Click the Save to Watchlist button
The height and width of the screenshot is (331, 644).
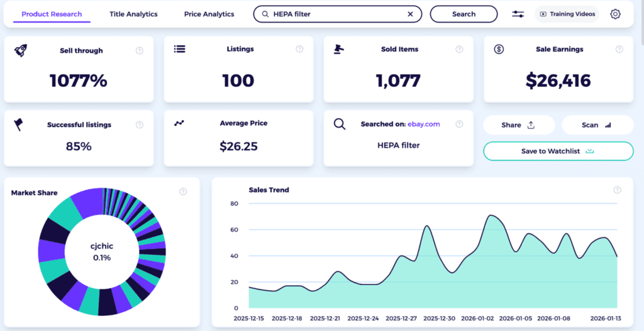click(558, 151)
